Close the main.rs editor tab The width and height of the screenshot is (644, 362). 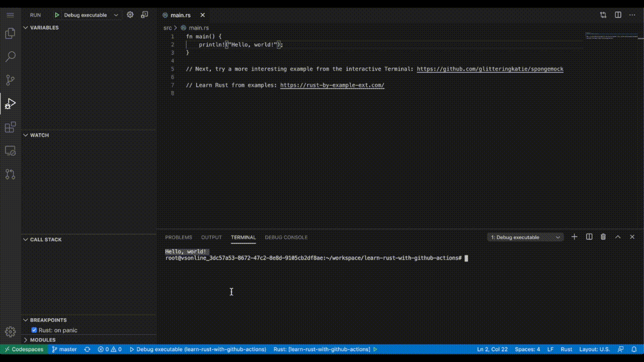[x=202, y=15]
